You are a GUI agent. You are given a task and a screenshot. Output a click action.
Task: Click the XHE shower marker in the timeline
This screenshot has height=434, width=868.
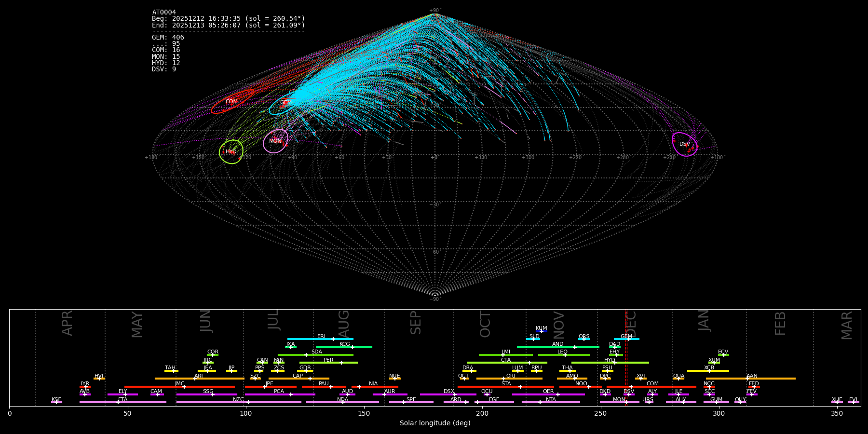click(837, 402)
